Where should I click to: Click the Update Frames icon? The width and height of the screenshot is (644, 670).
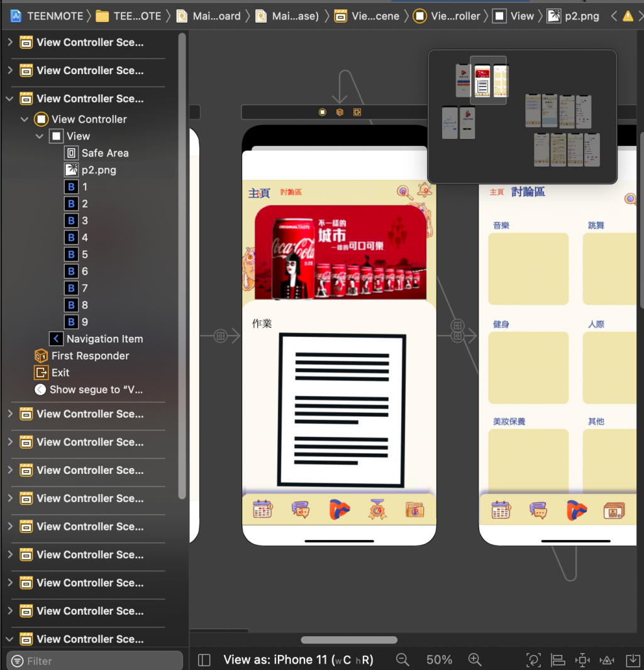point(533,660)
